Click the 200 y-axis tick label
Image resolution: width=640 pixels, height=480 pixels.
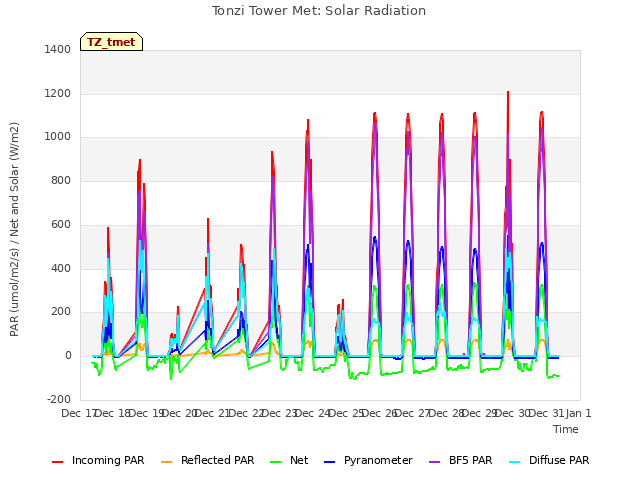61,312
